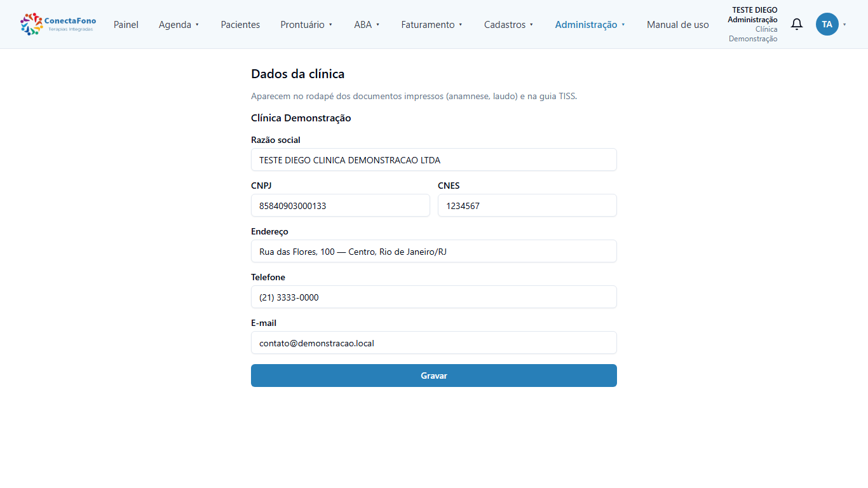Focus the E-mail input field
The height and width of the screenshot is (488, 868).
434,342
